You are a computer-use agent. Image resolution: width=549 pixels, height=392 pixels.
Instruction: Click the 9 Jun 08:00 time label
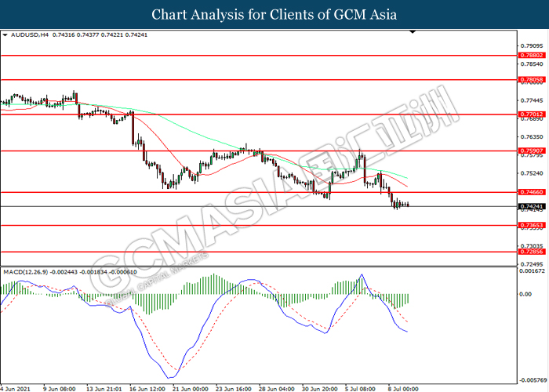coord(59,389)
